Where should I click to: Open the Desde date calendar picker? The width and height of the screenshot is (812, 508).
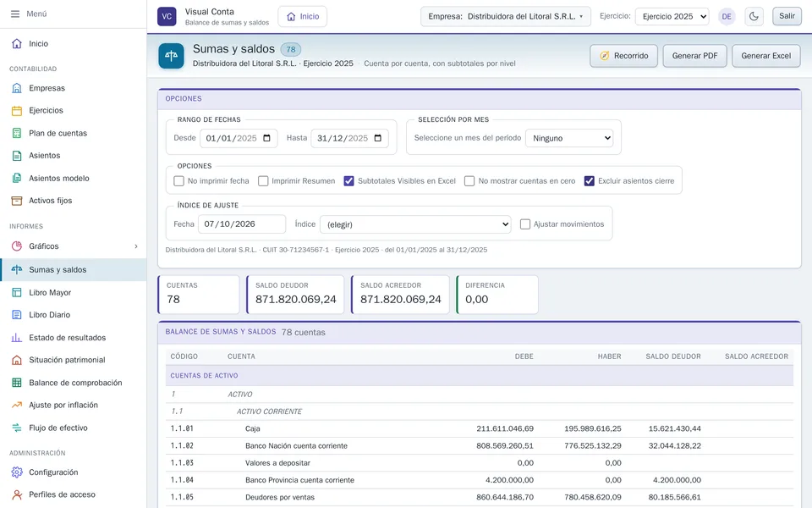coord(266,138)
